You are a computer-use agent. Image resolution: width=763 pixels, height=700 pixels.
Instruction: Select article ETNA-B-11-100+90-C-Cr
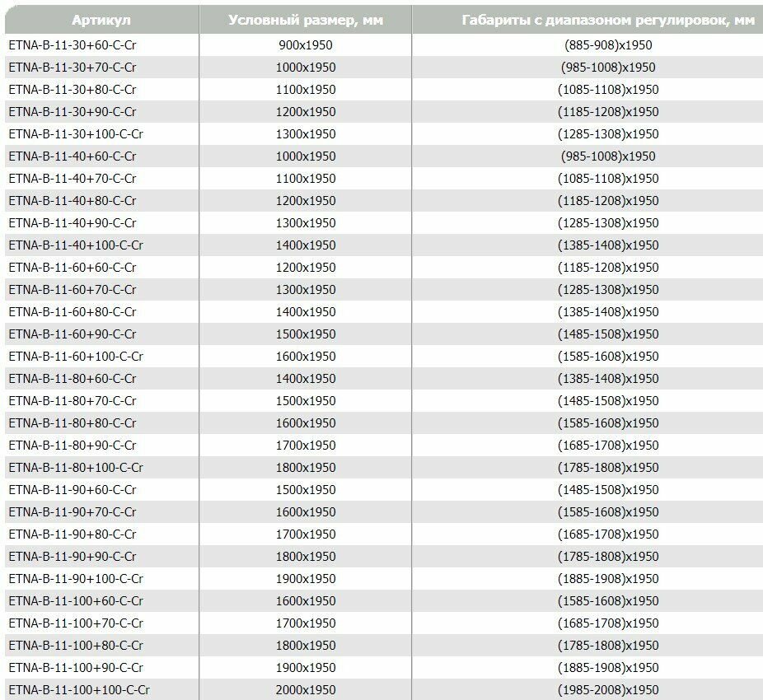coord(76,668)
